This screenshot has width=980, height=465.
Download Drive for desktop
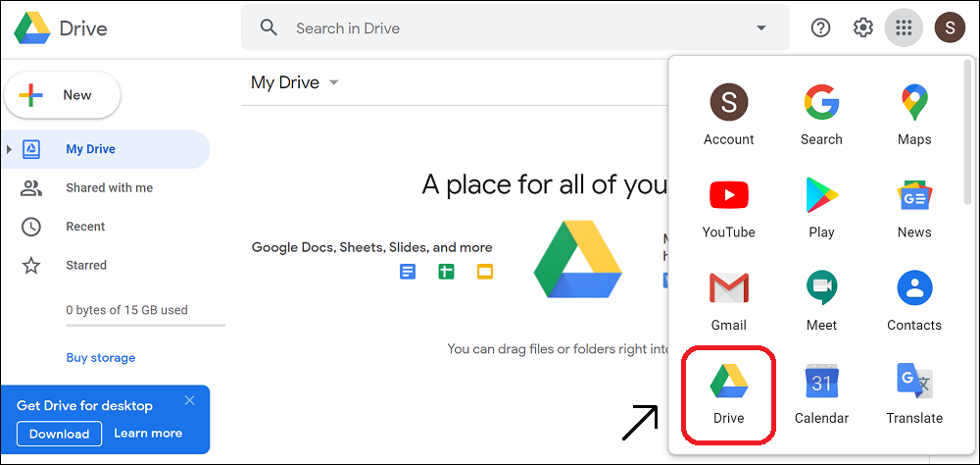(x=60, y=434)
